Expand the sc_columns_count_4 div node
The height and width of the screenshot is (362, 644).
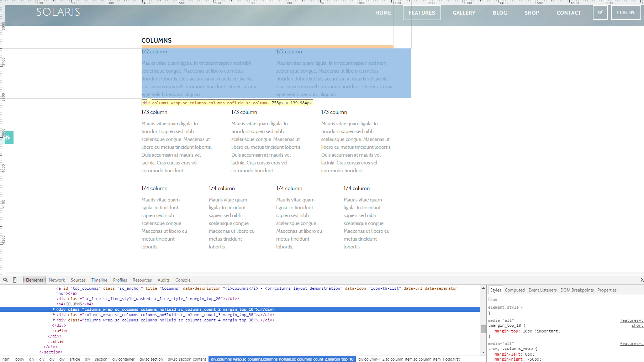[x=54, y=320]
